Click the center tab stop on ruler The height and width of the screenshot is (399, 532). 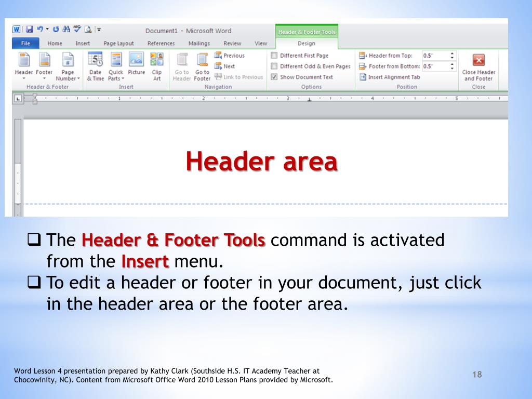point(309,100)
